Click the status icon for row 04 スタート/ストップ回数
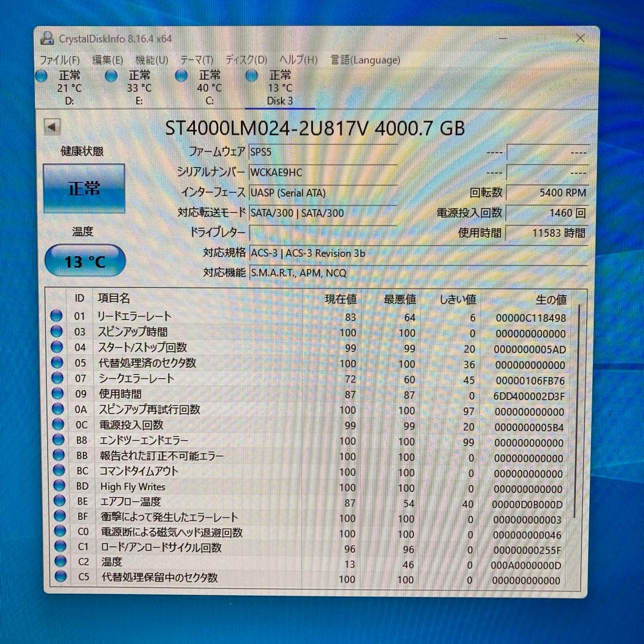This screenshot has height=644, width=644. point(57,347)
